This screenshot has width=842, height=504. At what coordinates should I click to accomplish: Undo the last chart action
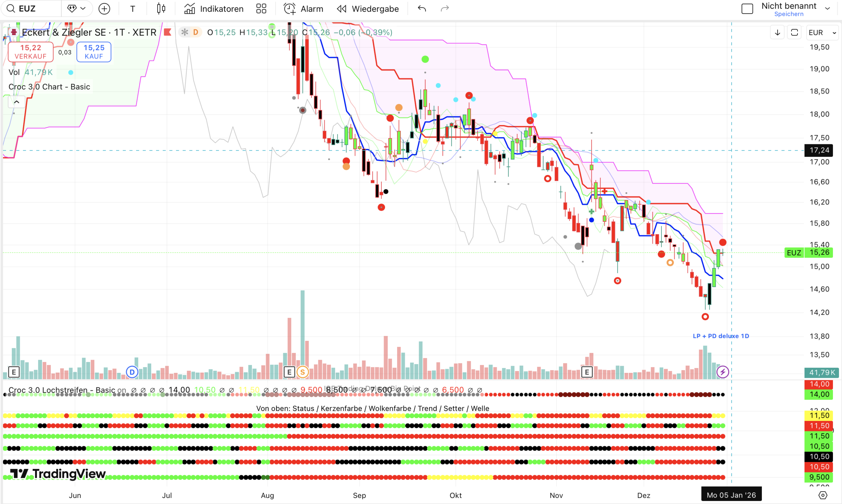pos(422,8)
